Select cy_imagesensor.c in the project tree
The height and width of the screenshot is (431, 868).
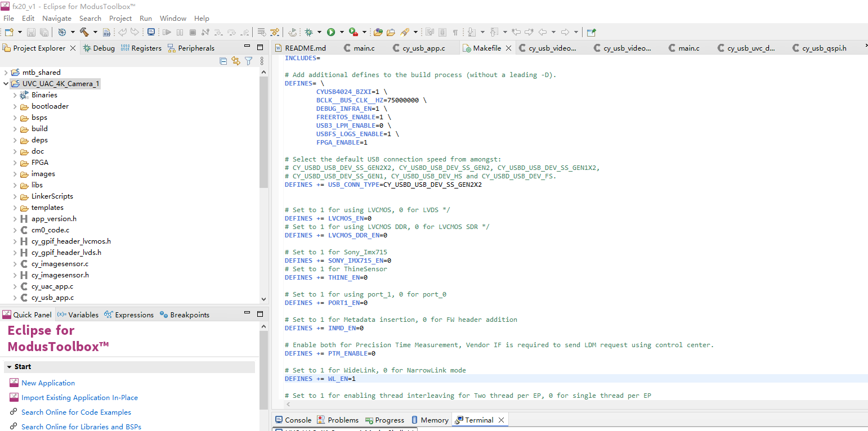(x=60, y=264)
